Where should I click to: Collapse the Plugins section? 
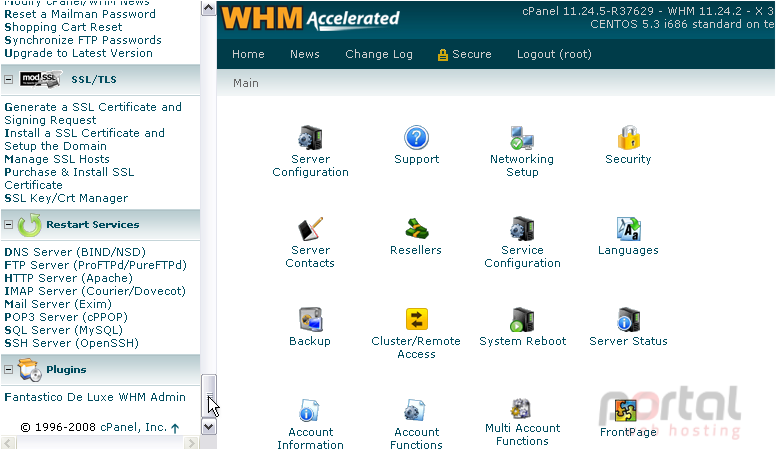tap(8, 369)
